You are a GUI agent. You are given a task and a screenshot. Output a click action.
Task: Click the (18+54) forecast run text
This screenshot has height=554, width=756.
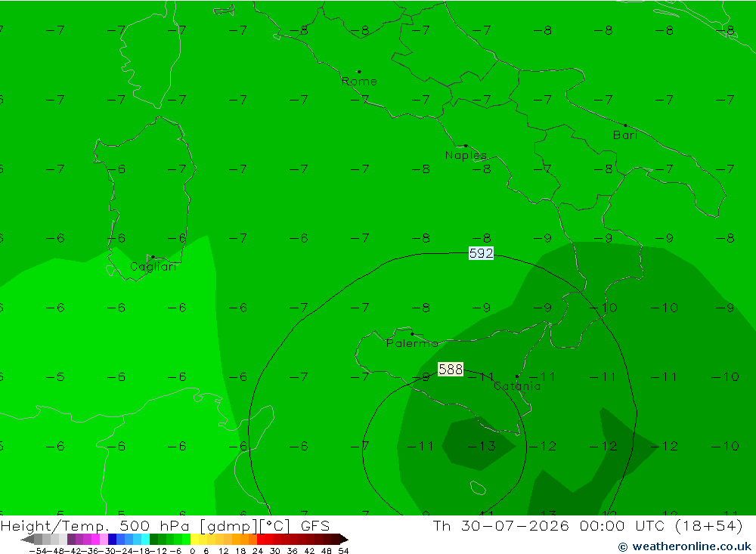pos(709,525)
